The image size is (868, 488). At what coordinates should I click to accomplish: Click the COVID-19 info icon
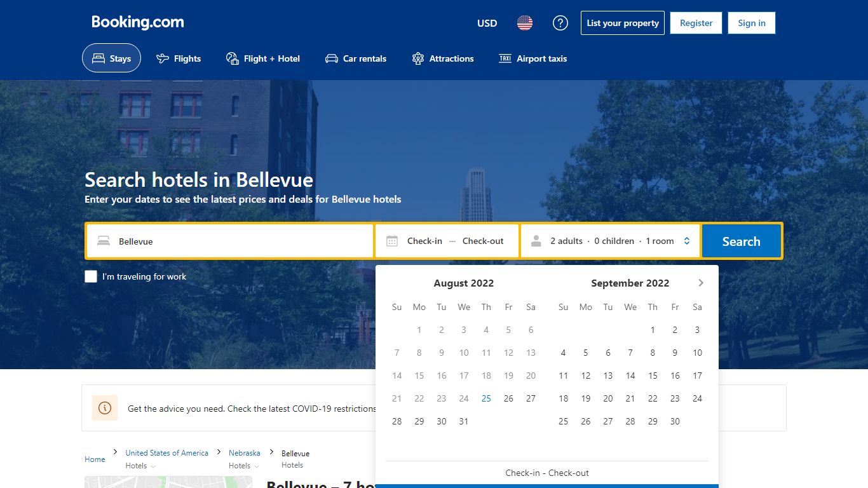pos(105,408)
